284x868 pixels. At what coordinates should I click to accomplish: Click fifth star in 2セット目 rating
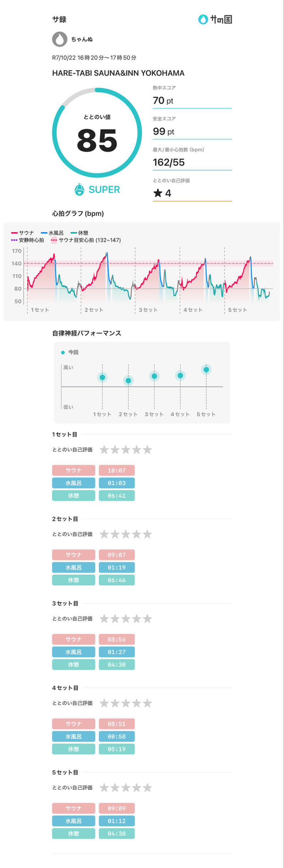(147, 535)
